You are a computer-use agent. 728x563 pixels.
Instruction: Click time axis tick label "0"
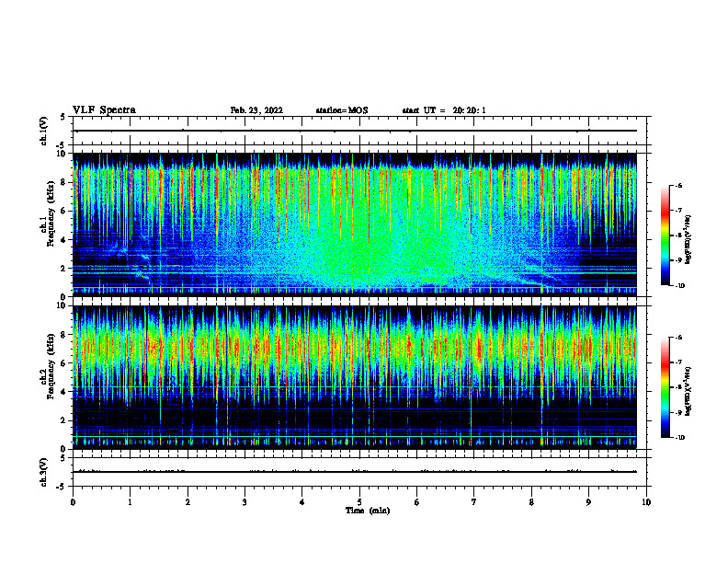click(73, 502)
